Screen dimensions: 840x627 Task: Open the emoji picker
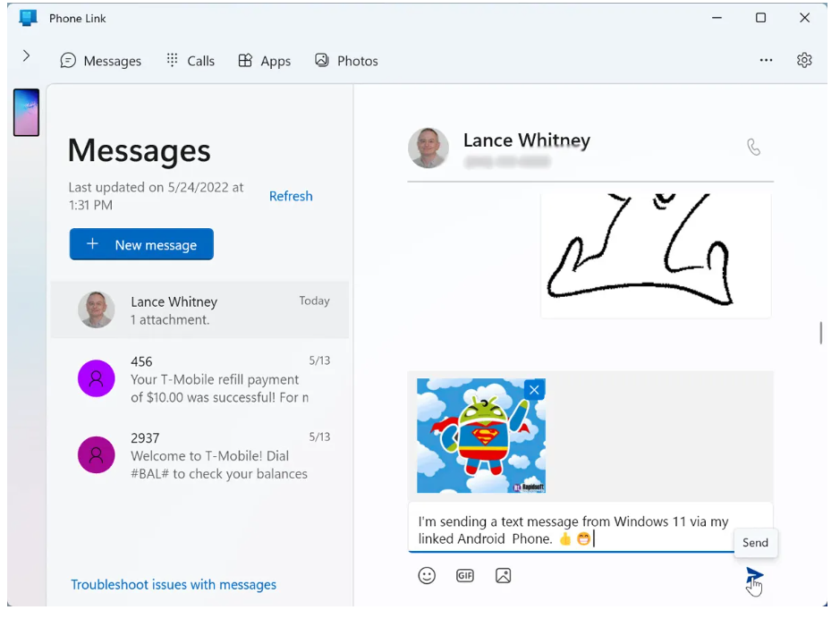[427, 576]
